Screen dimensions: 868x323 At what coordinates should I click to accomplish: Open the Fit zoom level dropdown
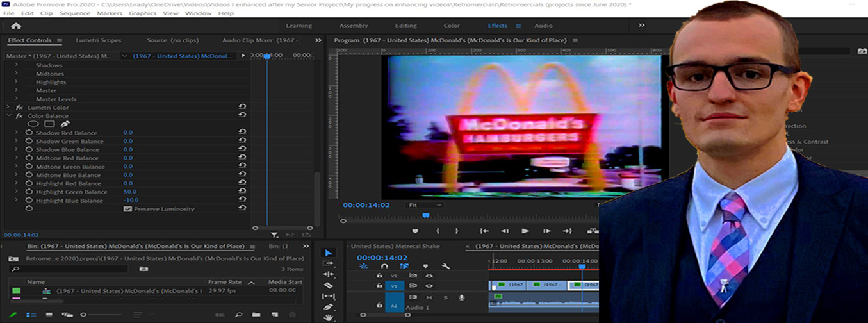click(x=423, y=205)
